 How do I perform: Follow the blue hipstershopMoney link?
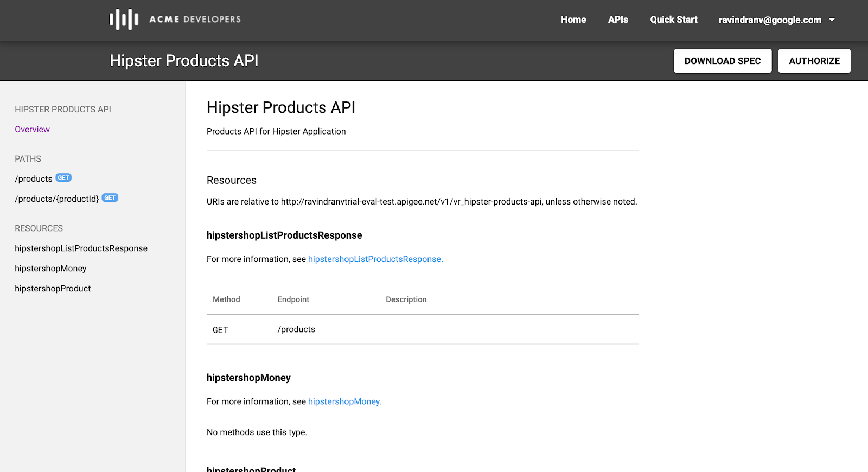[344, 401]
